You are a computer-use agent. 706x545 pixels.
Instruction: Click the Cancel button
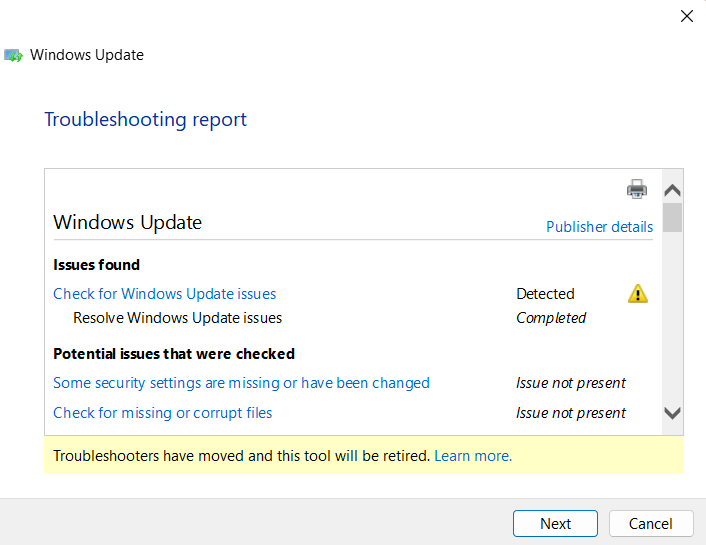[x=651, y=523]
